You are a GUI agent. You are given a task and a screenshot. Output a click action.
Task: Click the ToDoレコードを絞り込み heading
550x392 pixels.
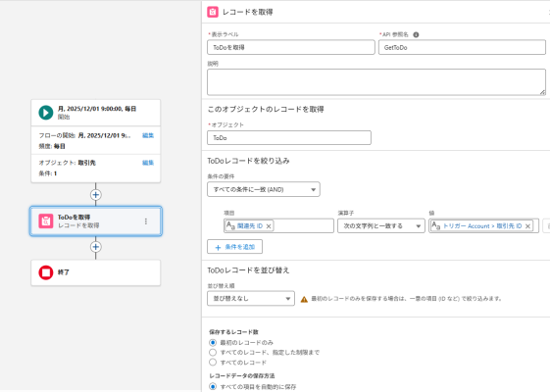coord(248,161)
